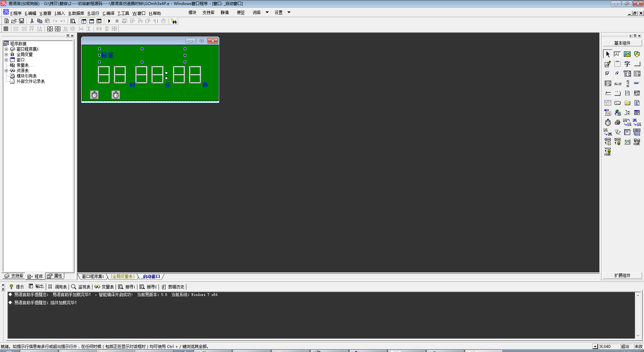
Task: Open the 剪辑历史 tab in the bottom panel
Action: tap(173, 287)
